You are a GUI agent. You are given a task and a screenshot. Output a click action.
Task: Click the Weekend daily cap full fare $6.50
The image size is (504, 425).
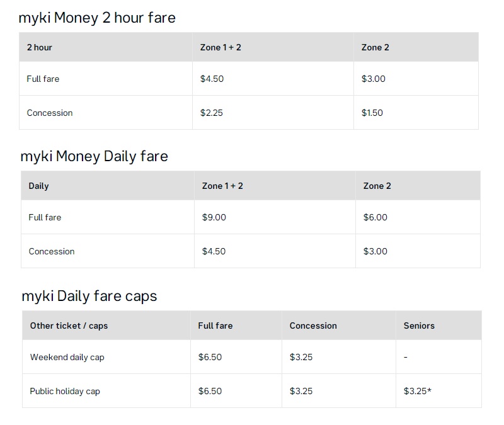(210, 357)
